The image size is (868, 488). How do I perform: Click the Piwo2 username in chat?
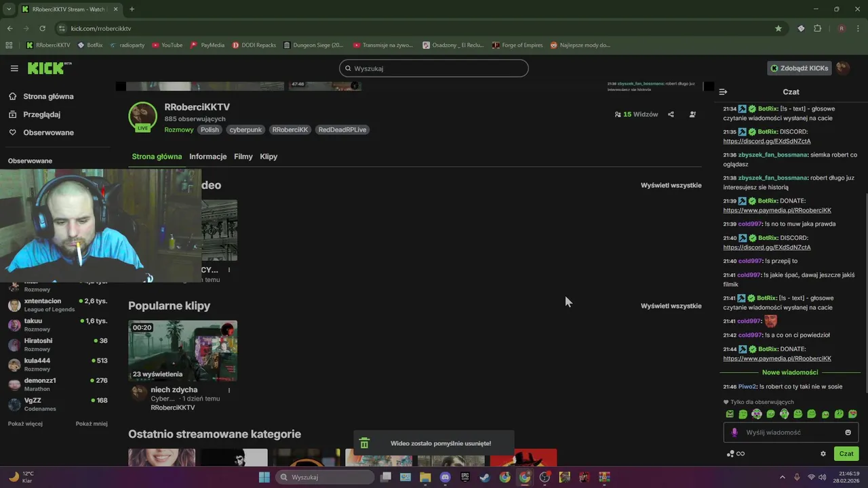747,386
